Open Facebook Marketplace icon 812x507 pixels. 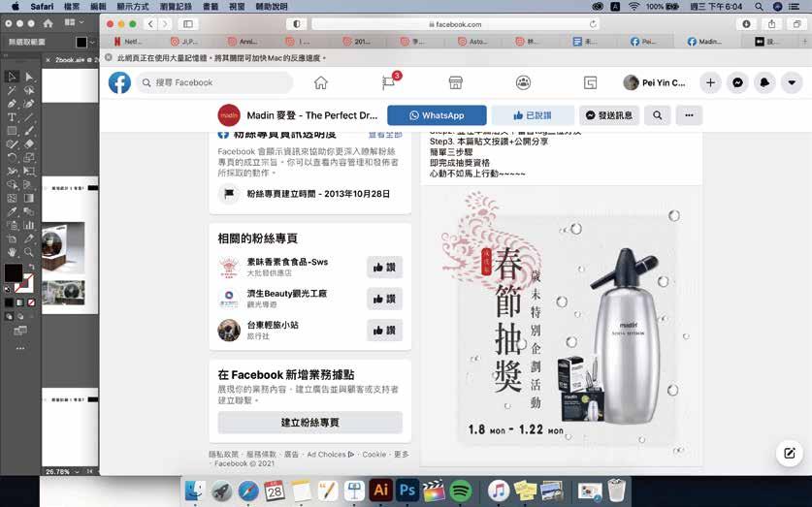[x=456, y=82]
